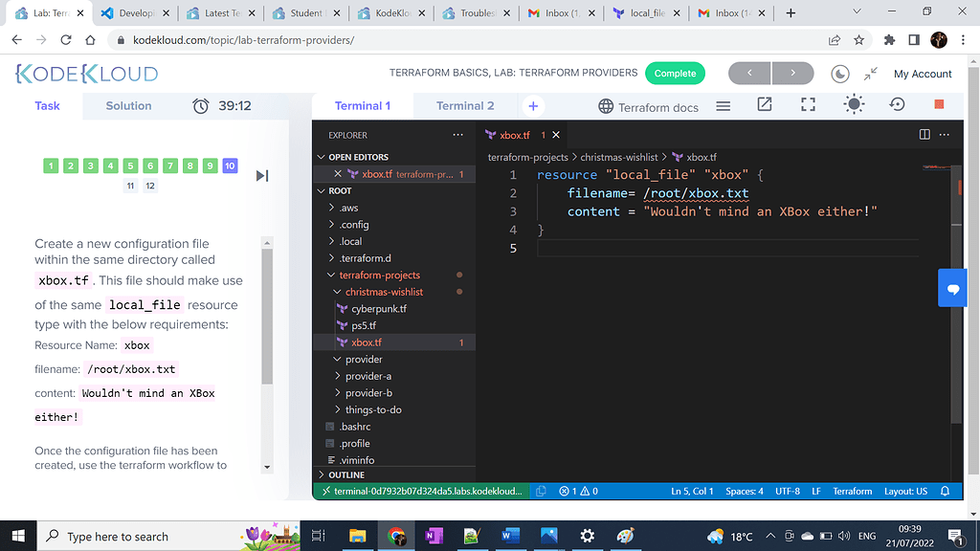Open the Solution tab
This screenshot has height=551, width=980.
pyautogui.click(x=128, y=106)
